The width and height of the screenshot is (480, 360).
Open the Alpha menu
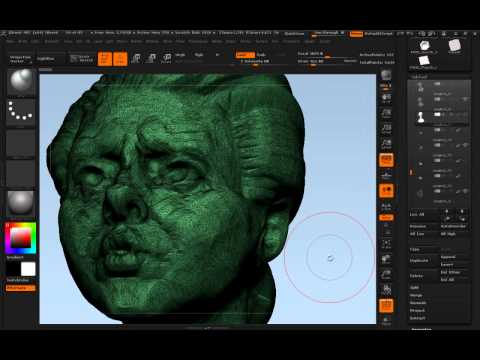click(x=11, y=42)
